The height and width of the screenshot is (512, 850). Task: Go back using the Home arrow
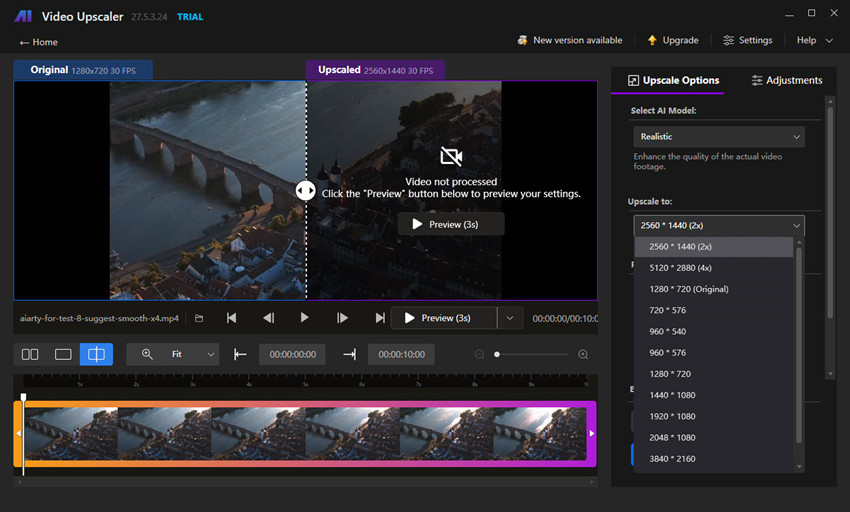tap(38, 42)
